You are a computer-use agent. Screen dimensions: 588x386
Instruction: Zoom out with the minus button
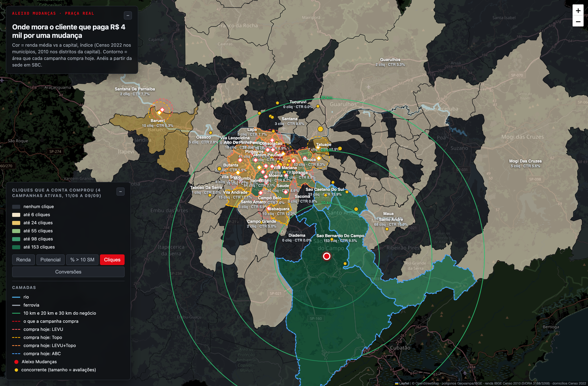[578, 22]
